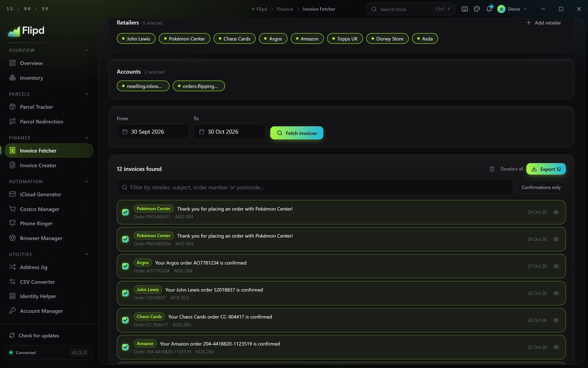The height and width of the screenshot is (368, 588).
Task: Collapse the UTILITIES sidebar section
Action: [87, 254]
